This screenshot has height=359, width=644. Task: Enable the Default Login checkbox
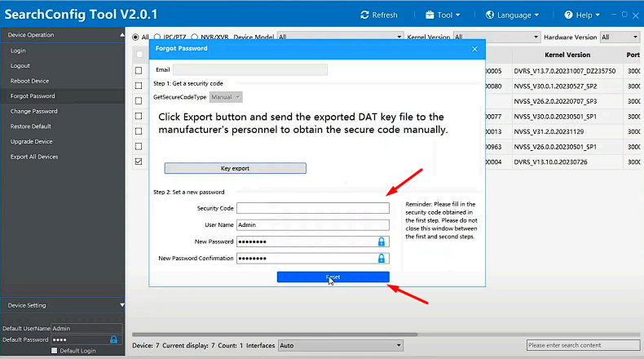[55, 351]
